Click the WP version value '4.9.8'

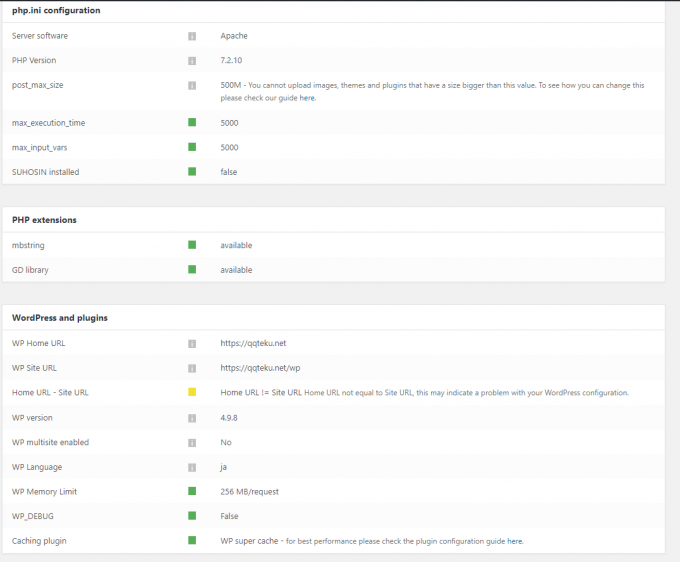(229, 418)
